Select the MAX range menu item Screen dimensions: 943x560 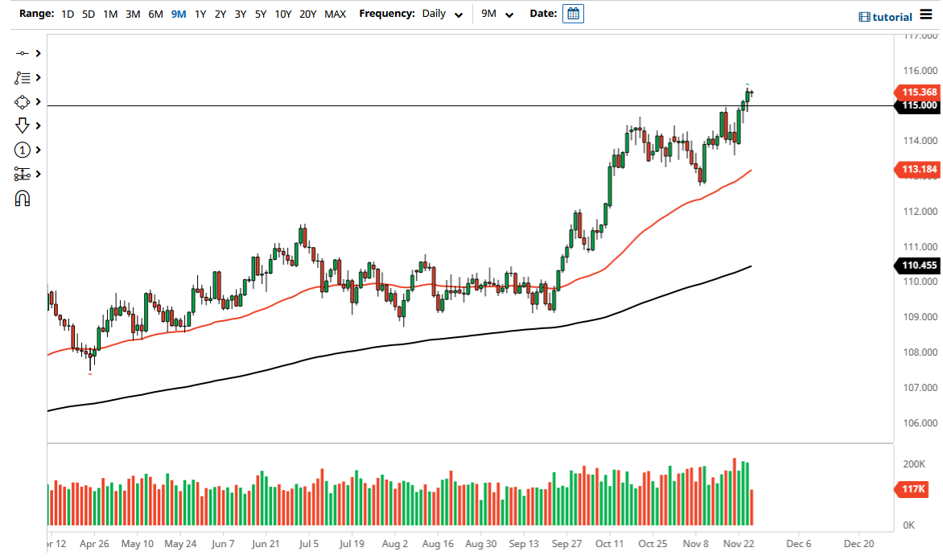click(335, 14)
